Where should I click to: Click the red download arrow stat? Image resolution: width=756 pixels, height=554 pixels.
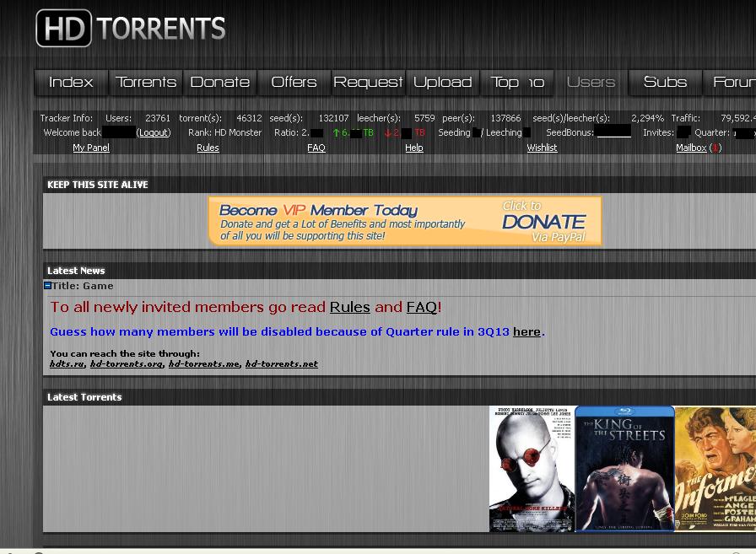pyautogui.click(x=387, y=133)
